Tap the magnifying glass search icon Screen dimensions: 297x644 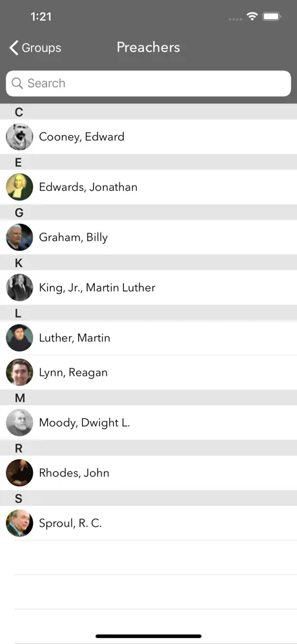(x=17, y=83)
